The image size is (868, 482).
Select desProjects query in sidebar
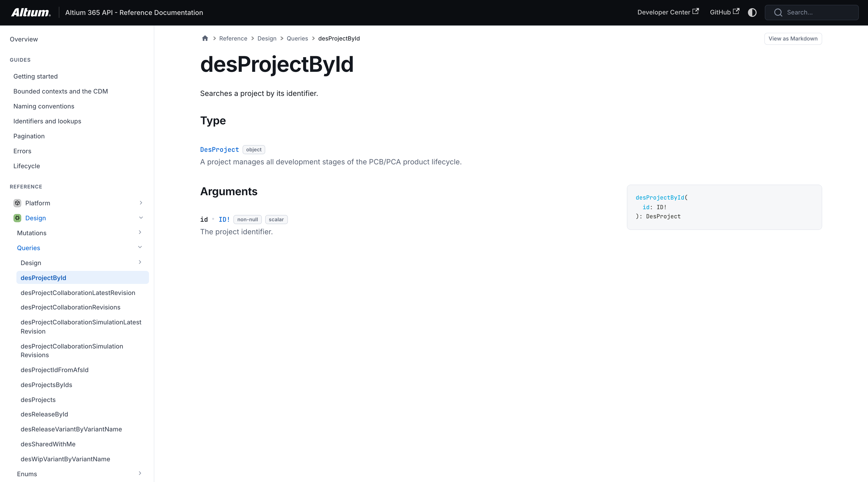38,400
